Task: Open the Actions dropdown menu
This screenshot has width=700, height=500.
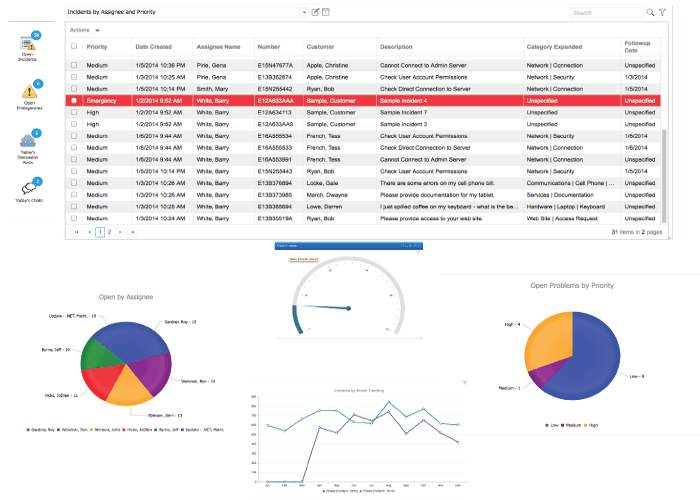Action: tap(84, 30)
